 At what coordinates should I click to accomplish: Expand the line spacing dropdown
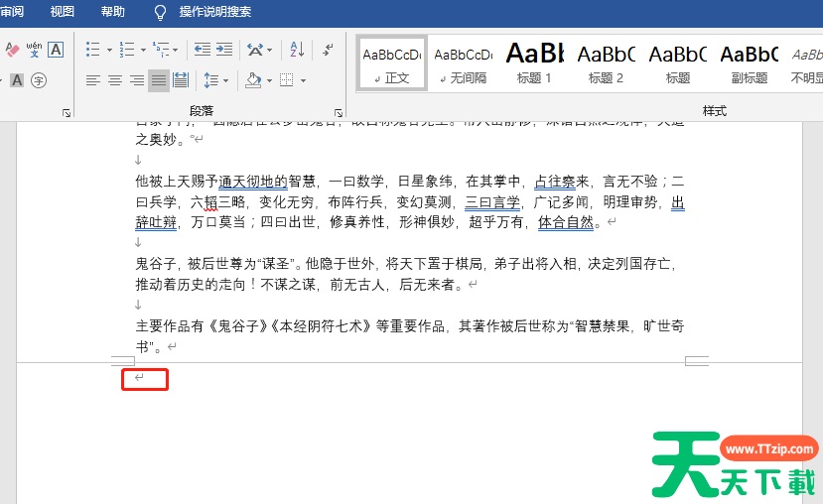[226, 80]
